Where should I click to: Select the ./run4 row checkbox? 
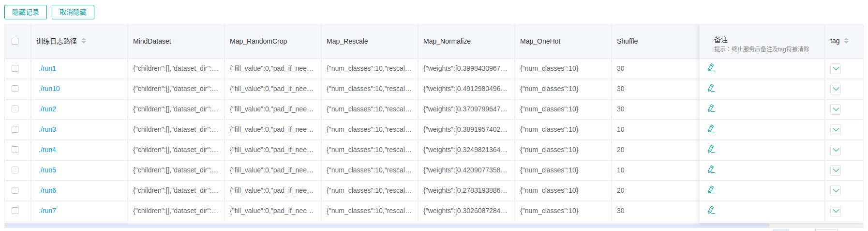click(x=15, y=150)
